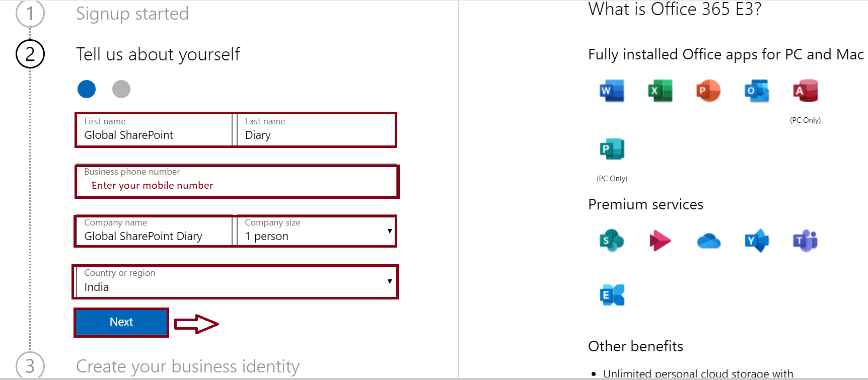Click the Exchange service icon
Image resolution: width=868 pixels, height=380 pixels.
612,295
